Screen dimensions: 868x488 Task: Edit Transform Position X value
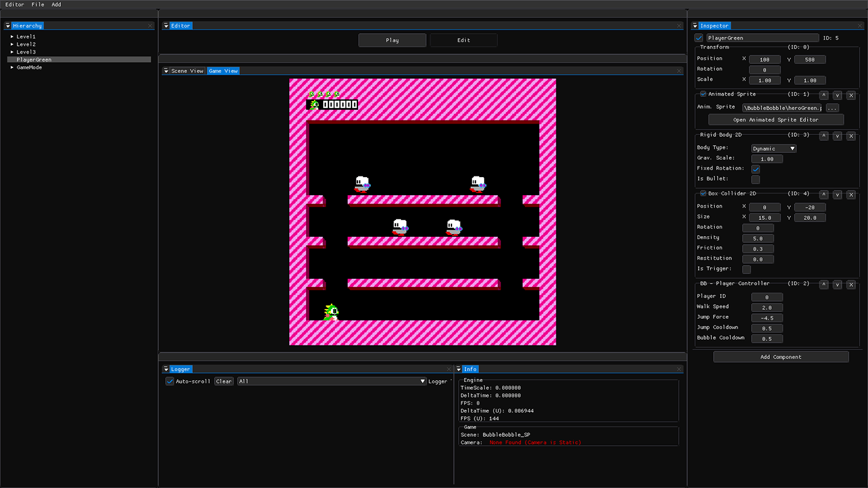pos(765,60)
